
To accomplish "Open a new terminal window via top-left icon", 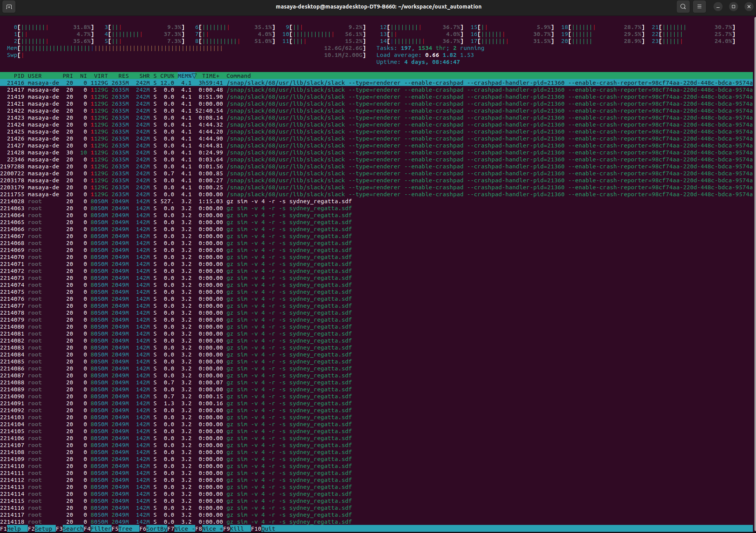I will pyautogui.click(x=9, y=7).
